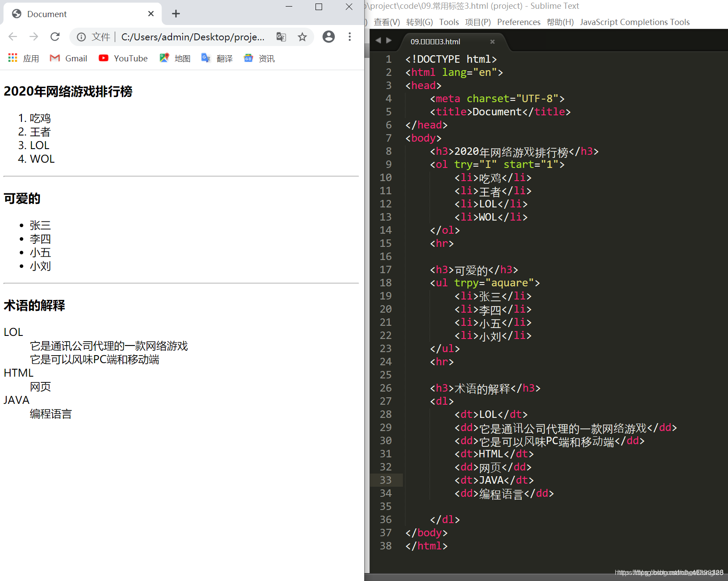Open the 帮助(H) menu in Sublime Text

(x=560, y=22)
